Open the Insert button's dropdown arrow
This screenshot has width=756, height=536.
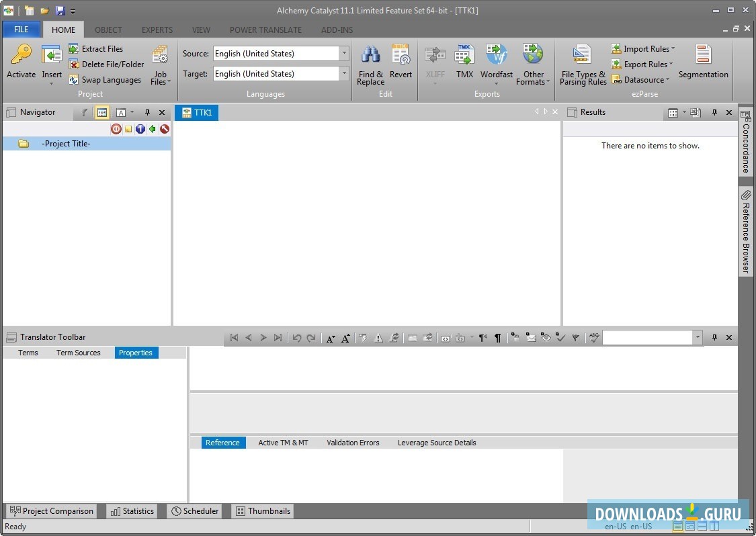coord(52,84)
